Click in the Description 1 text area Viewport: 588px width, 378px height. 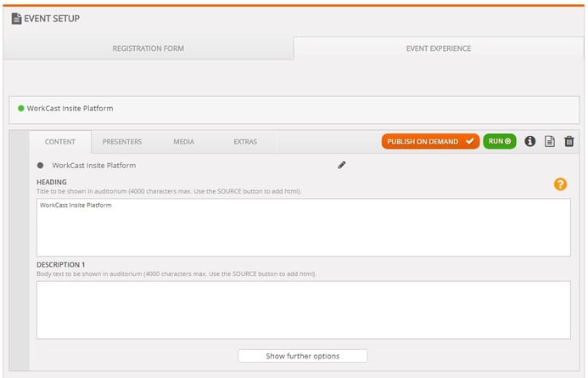304,310
